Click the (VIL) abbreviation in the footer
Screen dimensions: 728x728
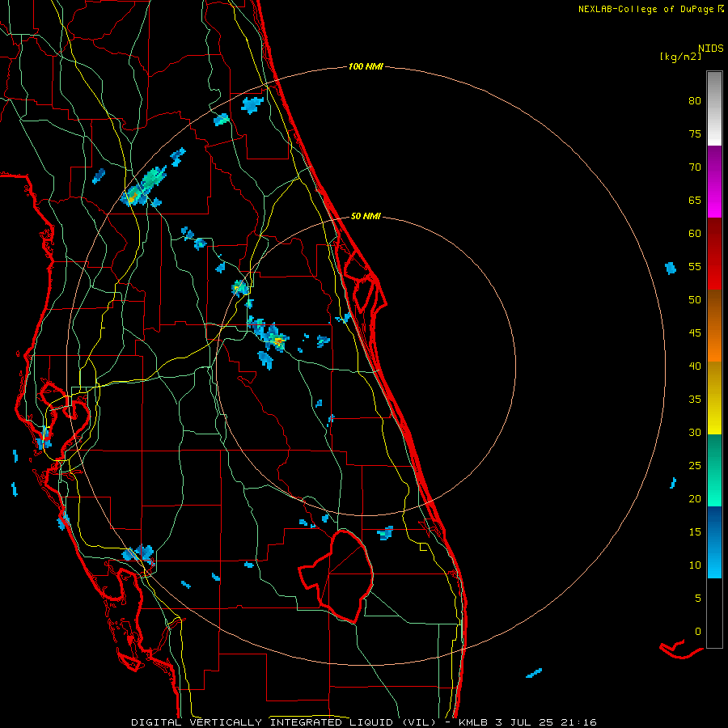419,722
